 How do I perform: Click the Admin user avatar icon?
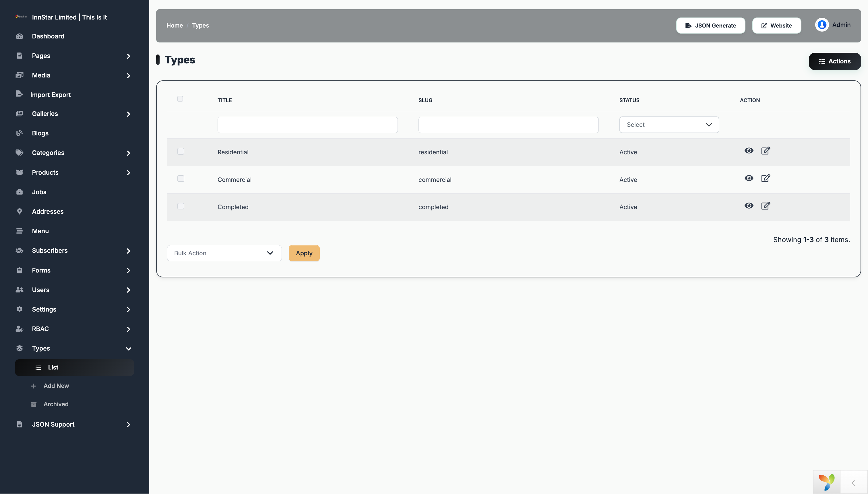822,25
